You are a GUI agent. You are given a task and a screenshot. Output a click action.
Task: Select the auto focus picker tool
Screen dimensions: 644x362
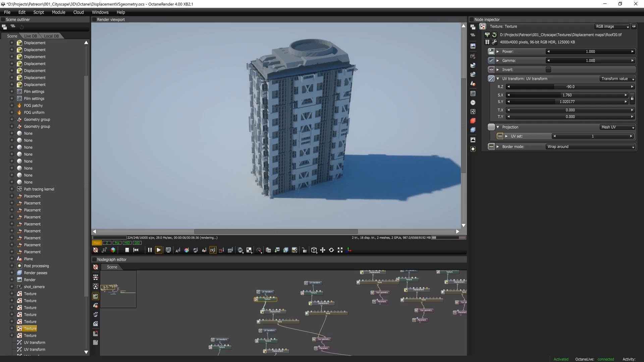pyautogui.click(x=178, y=250)
